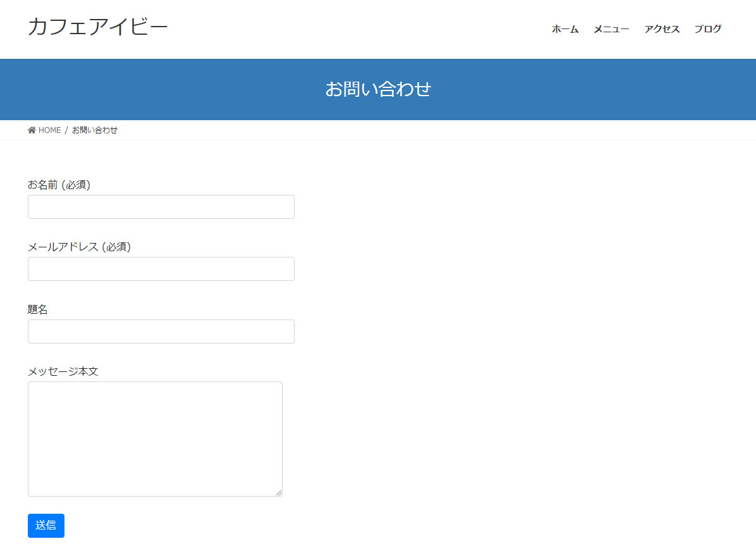Image resolution: width=756 pixels, height=546 pixels.
Task: Click the カフェアイビー site title
Action: (x=97, y=27)
